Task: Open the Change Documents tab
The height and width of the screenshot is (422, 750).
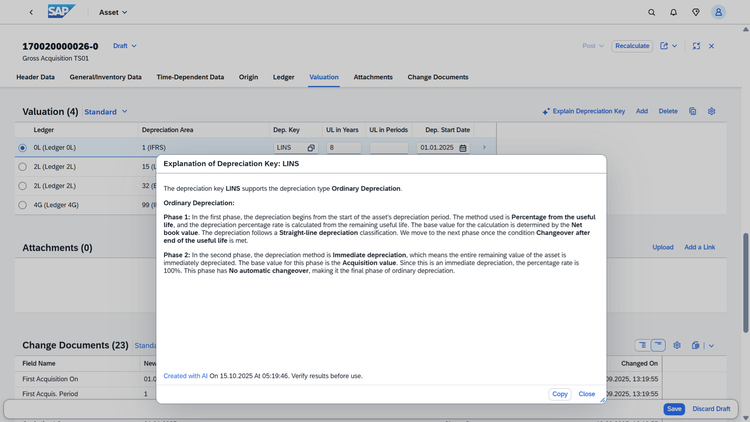Action: [438, 77]
